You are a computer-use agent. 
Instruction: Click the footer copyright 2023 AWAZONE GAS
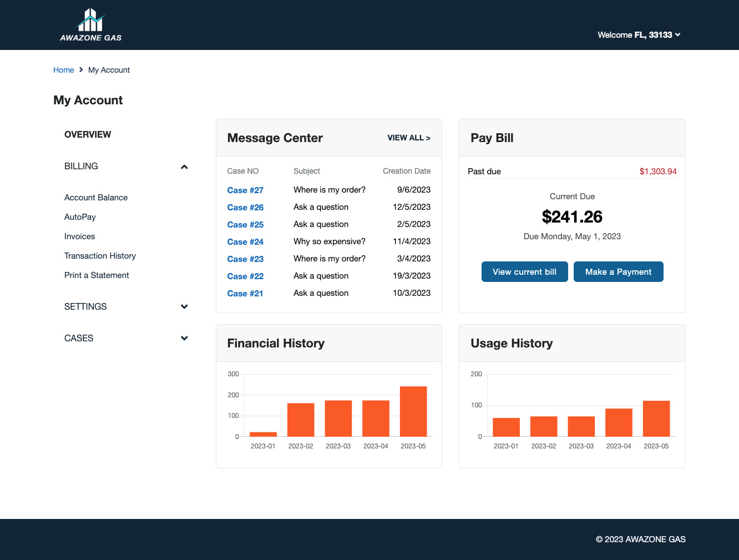pos(641,539)
